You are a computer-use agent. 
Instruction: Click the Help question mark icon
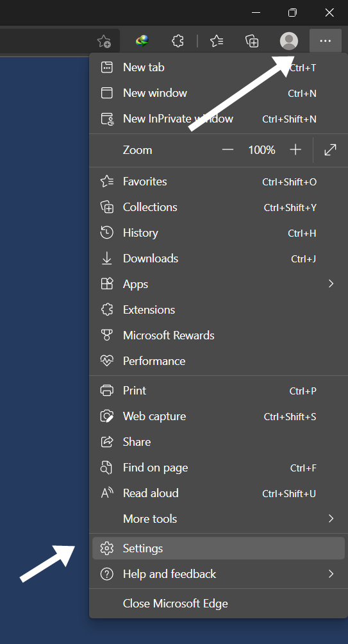[x=106, y=574]
